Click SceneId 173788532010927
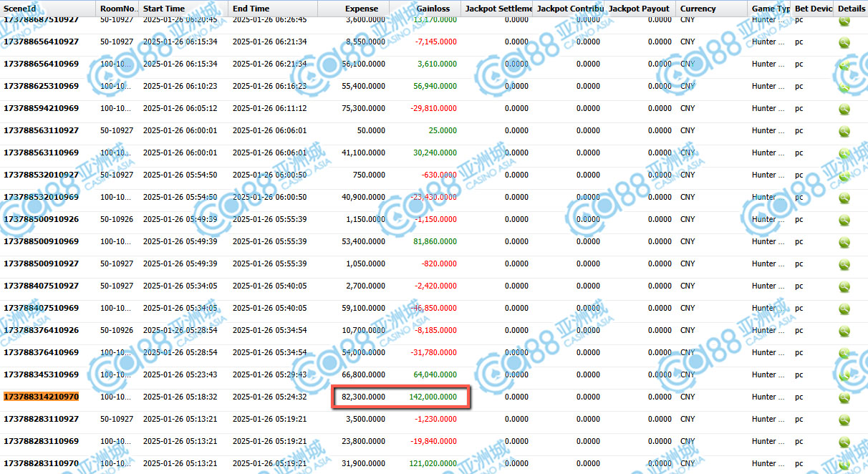This screenshot has width=868, height=474. click(x=42, y=175)
